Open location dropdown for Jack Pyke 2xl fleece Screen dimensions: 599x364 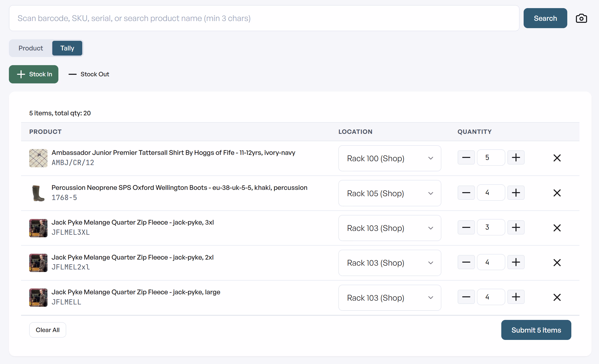pos(390,263)
